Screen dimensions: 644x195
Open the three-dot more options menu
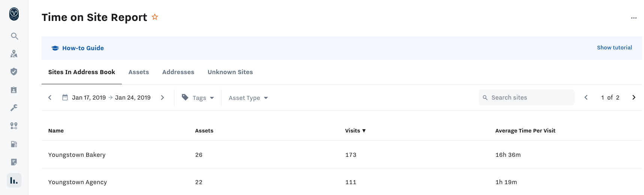click(x=634, y=18)
